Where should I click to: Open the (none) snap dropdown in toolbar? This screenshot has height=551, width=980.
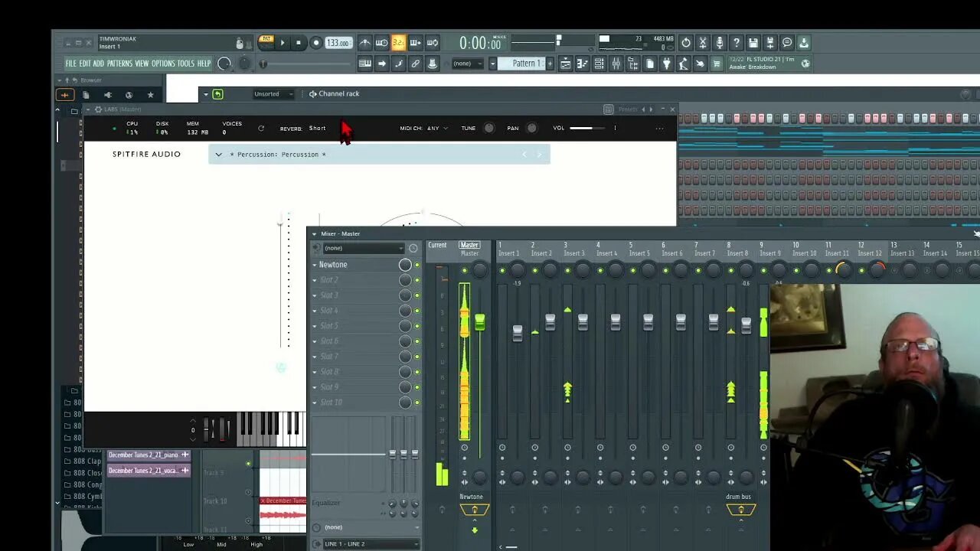[468, 64]
